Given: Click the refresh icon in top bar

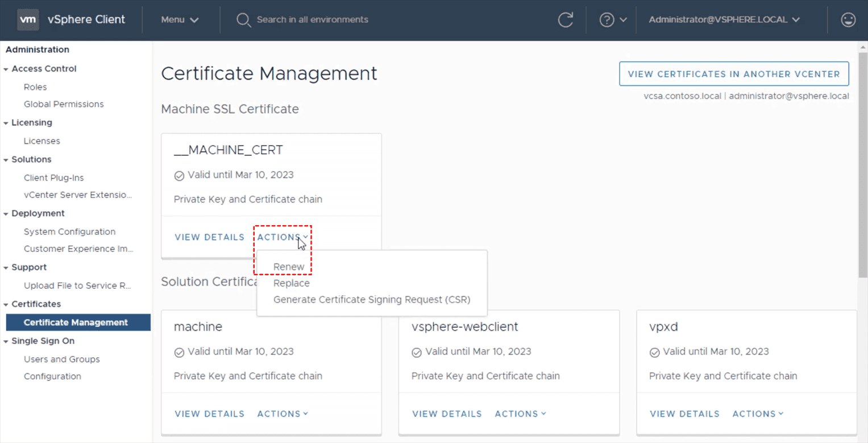Looking at the screenshot, I should coord(565,19).
